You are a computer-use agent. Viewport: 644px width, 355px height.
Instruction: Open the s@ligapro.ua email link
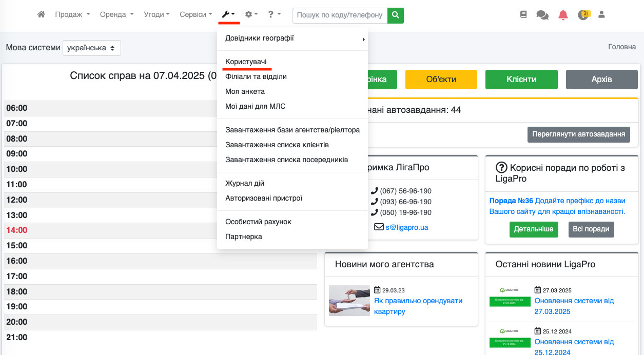406,227
